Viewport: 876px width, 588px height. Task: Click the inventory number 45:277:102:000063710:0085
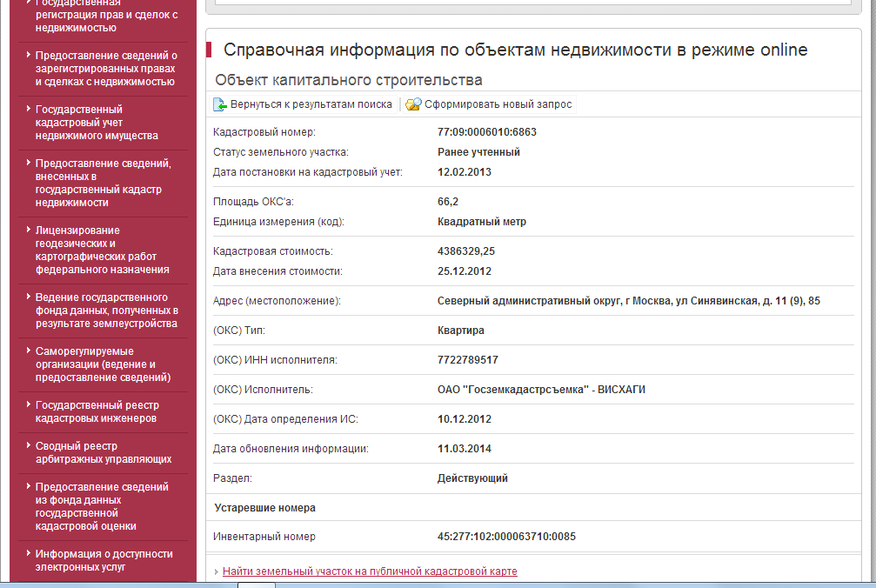(x=506, y=537)
